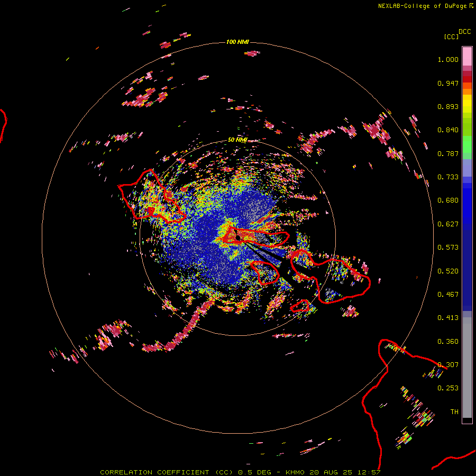Image resolution: width=476 pixels, height=476 pixels.
Task: Click the 0.307 scale value
Action: click(448, 365)
